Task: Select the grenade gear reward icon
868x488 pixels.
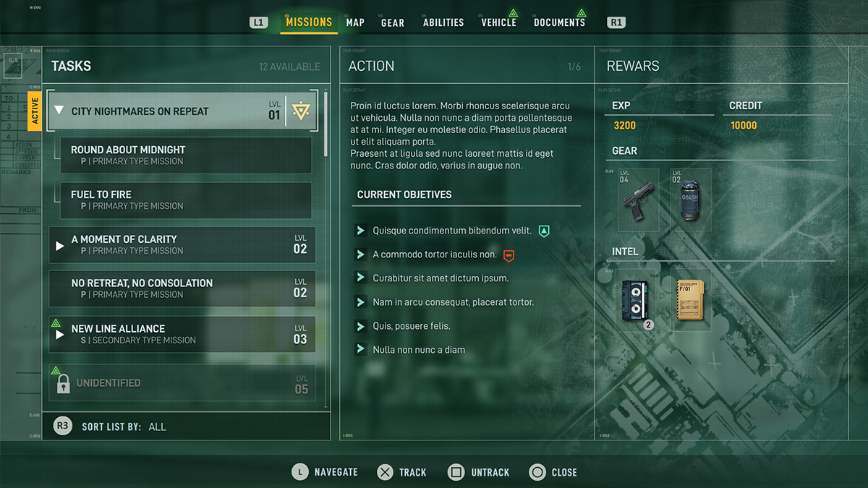Action: pyautogui.click(x=690, y=200)
